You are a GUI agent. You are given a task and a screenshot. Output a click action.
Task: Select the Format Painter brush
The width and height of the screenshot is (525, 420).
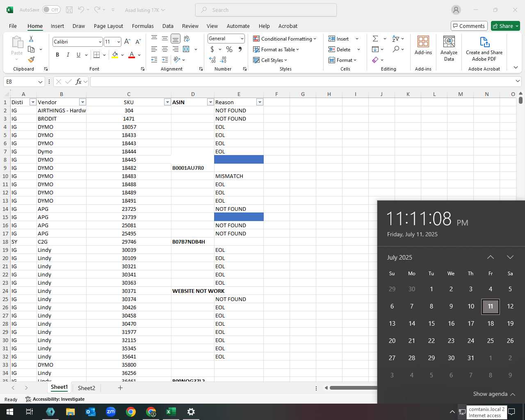coord(31,60)
